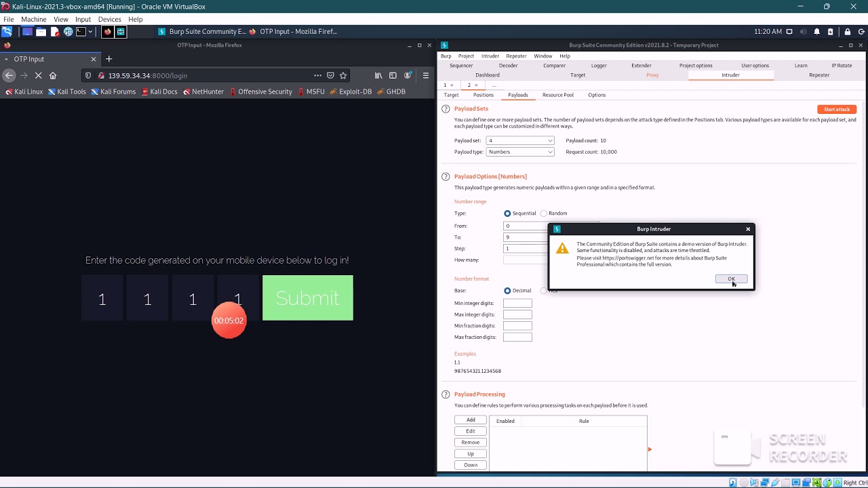
Task: Go to the Firefox home page icon
Action: coord(53,75)
